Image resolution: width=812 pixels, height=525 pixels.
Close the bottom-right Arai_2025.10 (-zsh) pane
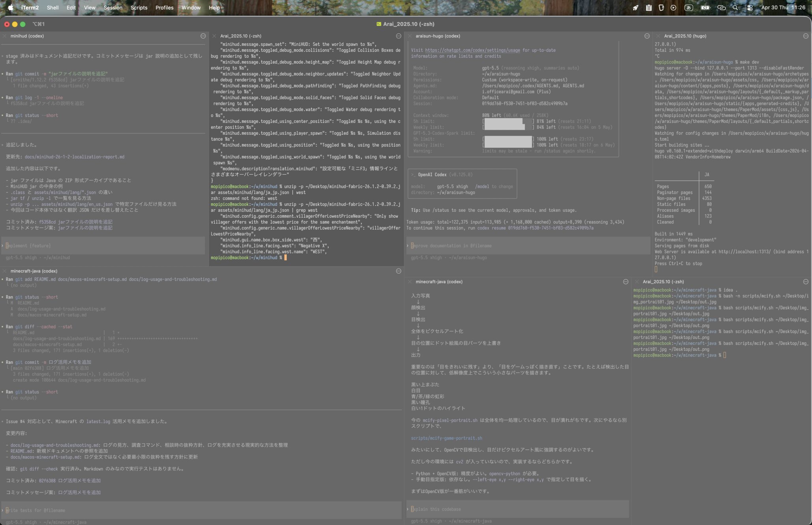click(x=637, y=282)
